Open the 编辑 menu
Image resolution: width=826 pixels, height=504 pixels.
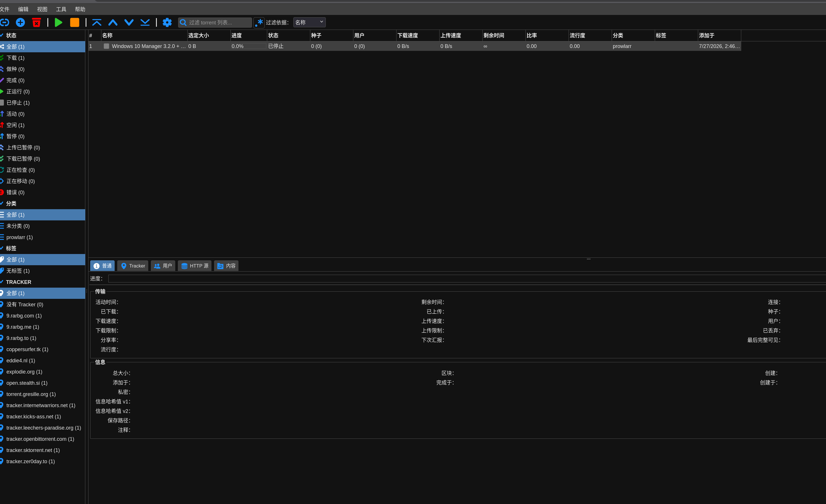(x=23, y=9)
